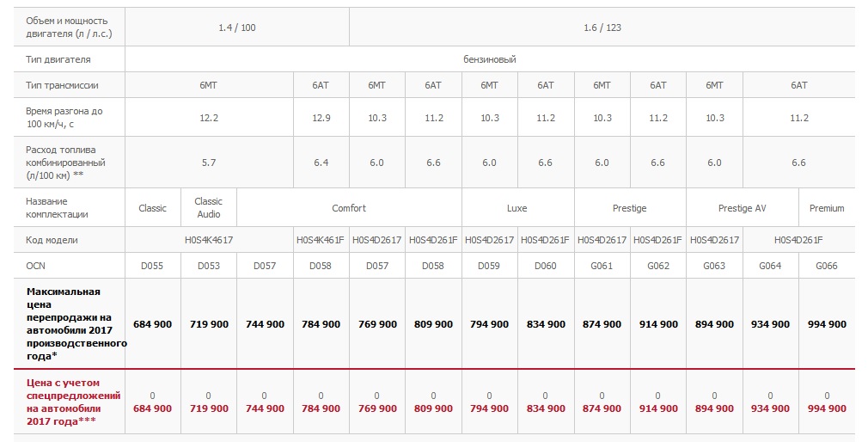Click the Название комплектации row label
868x442 pixels.
pos(57,208)
